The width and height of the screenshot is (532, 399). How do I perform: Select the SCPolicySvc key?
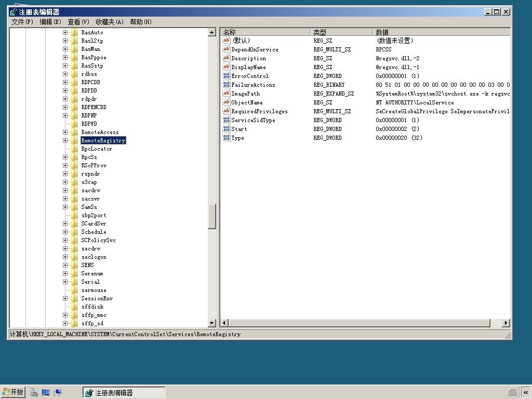coord(98,240)
